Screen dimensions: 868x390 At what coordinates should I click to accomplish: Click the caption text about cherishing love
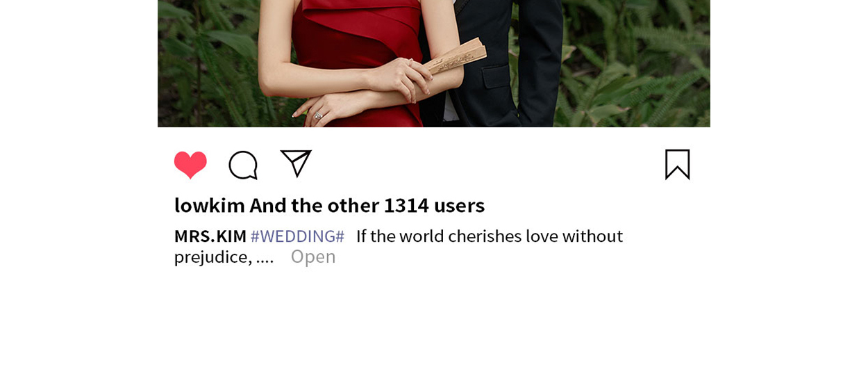490,236
